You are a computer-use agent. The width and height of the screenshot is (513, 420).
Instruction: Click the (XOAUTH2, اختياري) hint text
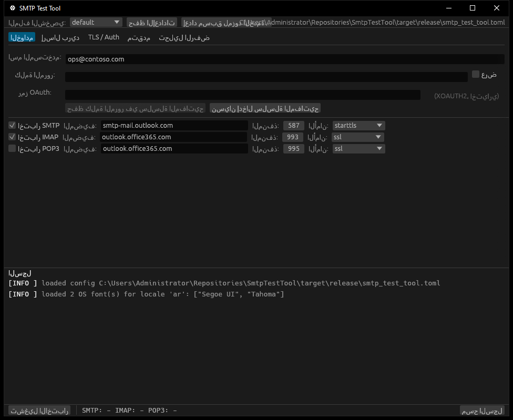click(x=466, y=96)
